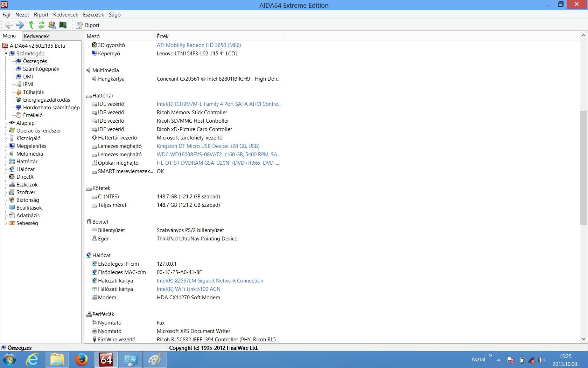Click the Adatbázis tree icon

12,216
